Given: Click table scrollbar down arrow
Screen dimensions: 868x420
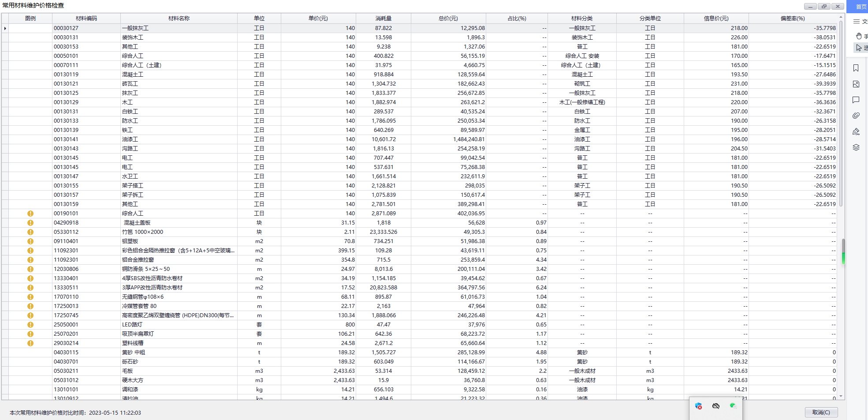Looking at the screenshot, I should click(841, 396).
